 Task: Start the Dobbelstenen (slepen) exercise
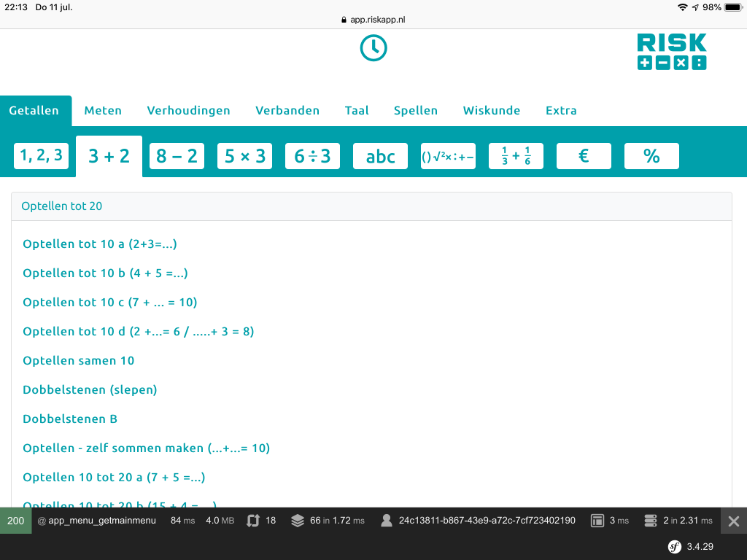click(90, 389)
